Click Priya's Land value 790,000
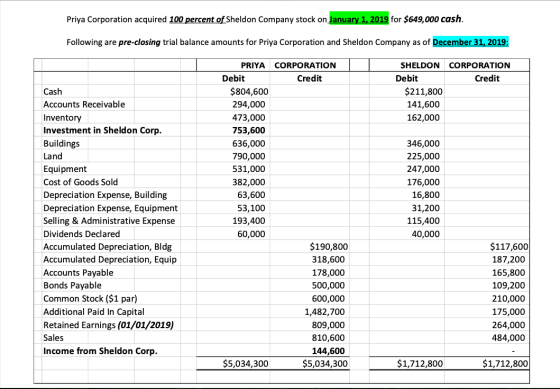Screen dimensions: 560x389 click(249, 156)
